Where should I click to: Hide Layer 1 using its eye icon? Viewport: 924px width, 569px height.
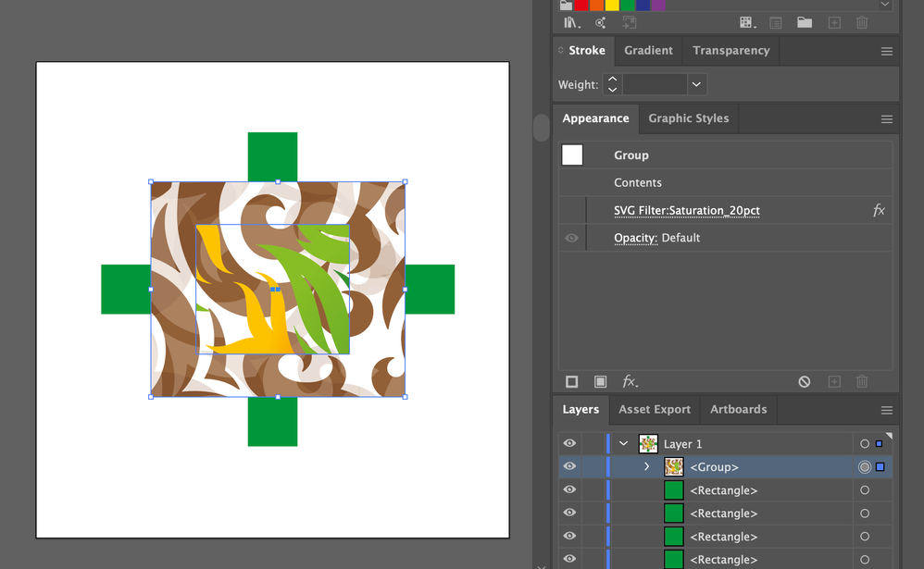coord(569,444)
